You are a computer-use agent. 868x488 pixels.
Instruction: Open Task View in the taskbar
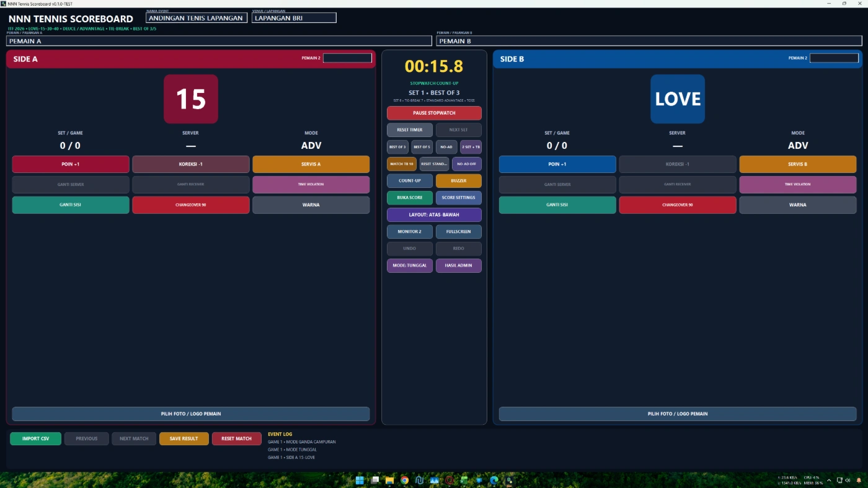coord(374,480)
